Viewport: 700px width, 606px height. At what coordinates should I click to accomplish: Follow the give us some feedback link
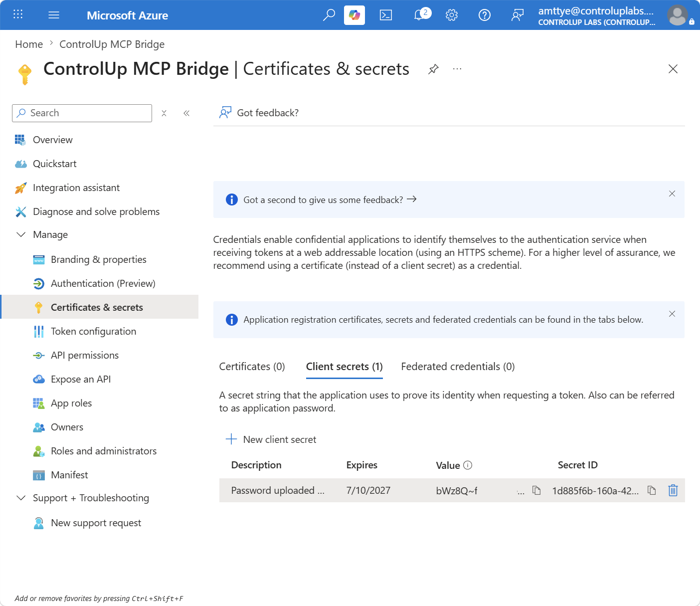[x=330, y=200]
